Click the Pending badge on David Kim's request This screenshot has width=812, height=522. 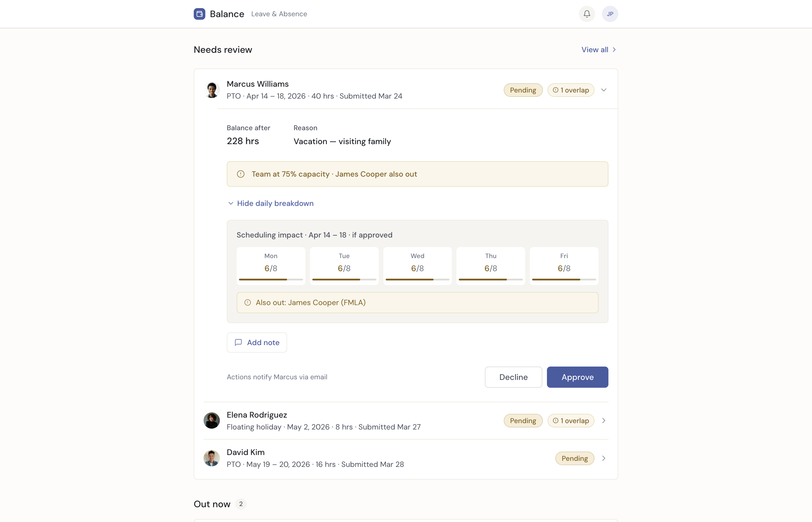(x=574, y=458)
